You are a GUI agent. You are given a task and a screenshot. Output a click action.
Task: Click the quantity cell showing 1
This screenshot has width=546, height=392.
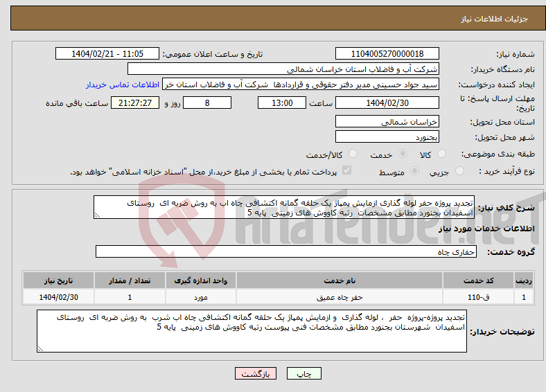pyautogui.click(x=130, y=297)
